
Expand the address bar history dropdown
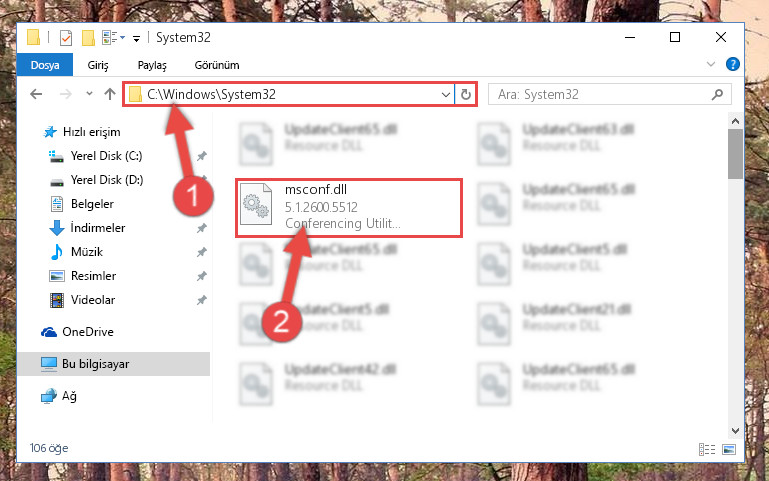(x=445, y=94)
